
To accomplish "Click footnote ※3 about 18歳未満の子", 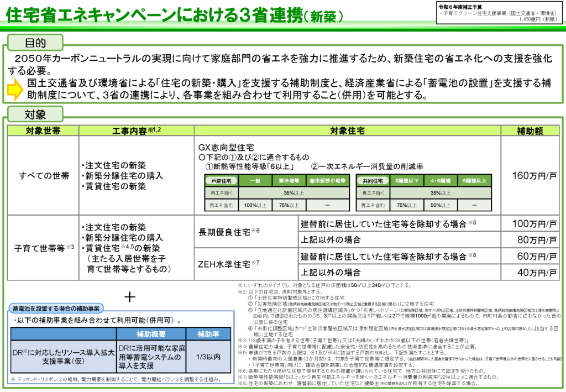I will [353, 341].
